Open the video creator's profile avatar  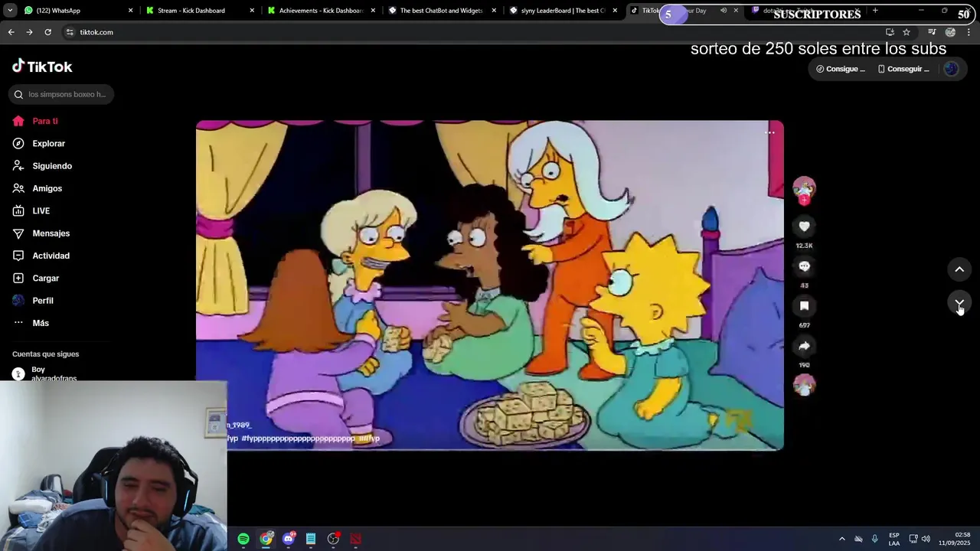pos(804,188)
